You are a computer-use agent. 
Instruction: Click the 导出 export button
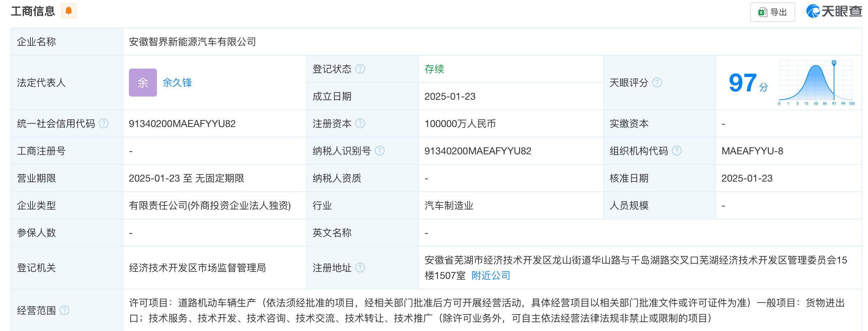[772, 12]
